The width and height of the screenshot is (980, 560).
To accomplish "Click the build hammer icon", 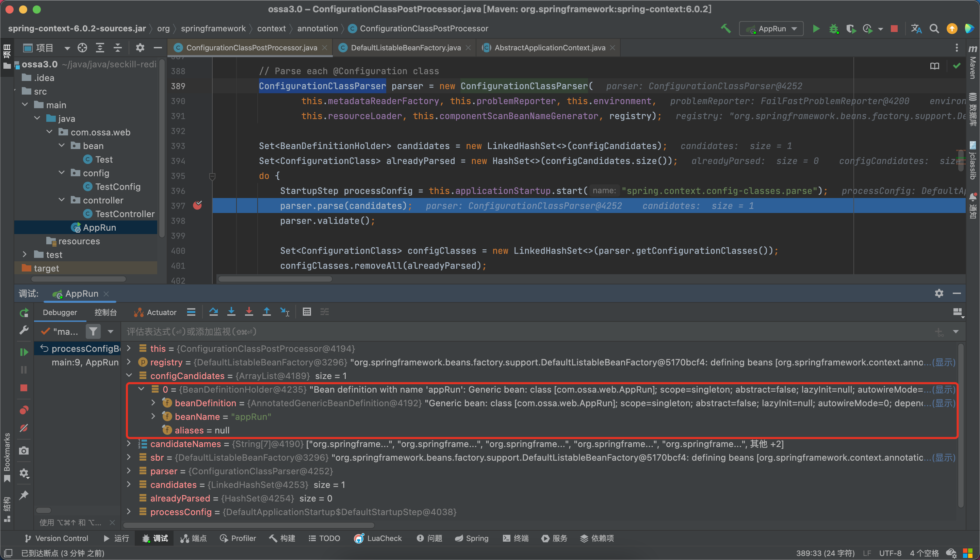I will (x=725, y=29).
